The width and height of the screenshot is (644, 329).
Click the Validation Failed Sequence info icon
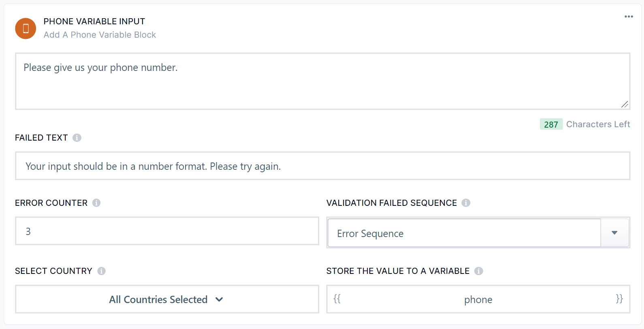(466, 203)
